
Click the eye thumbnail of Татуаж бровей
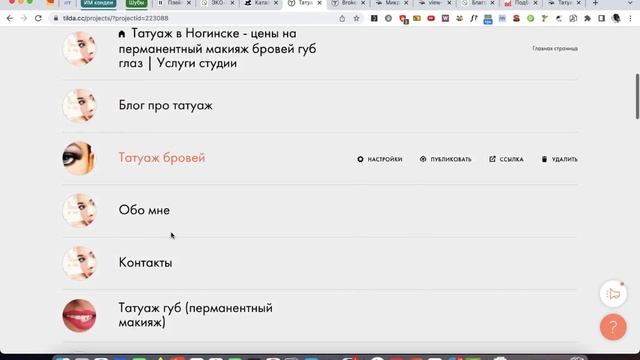79,158
